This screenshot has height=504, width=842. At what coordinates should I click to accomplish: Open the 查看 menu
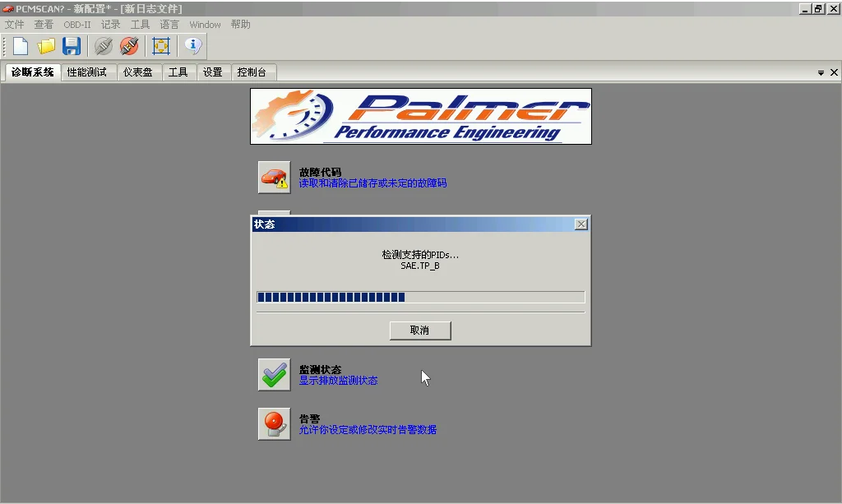(x=44, y=25)
